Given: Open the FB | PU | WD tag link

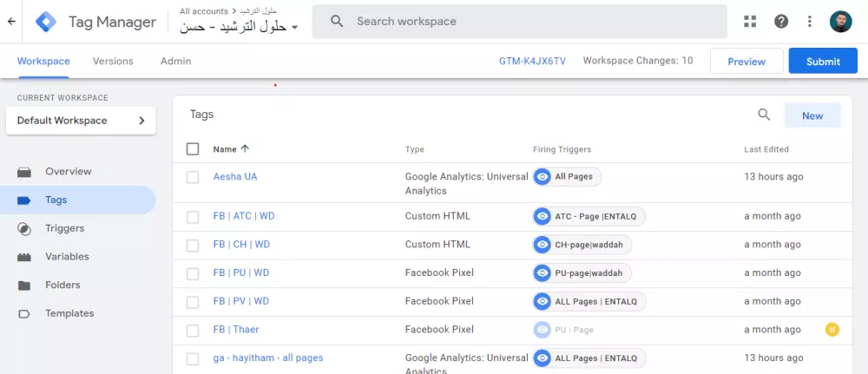Looking at the screenshot, I should 241,272.
